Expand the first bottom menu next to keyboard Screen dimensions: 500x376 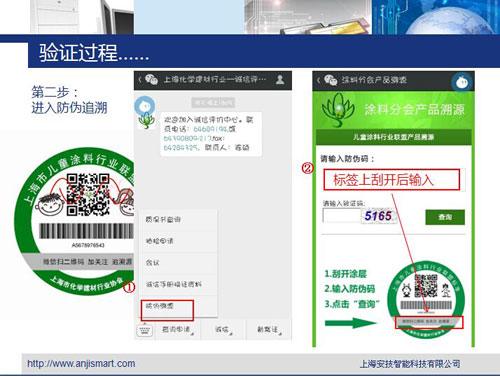(x=177, y=330)
